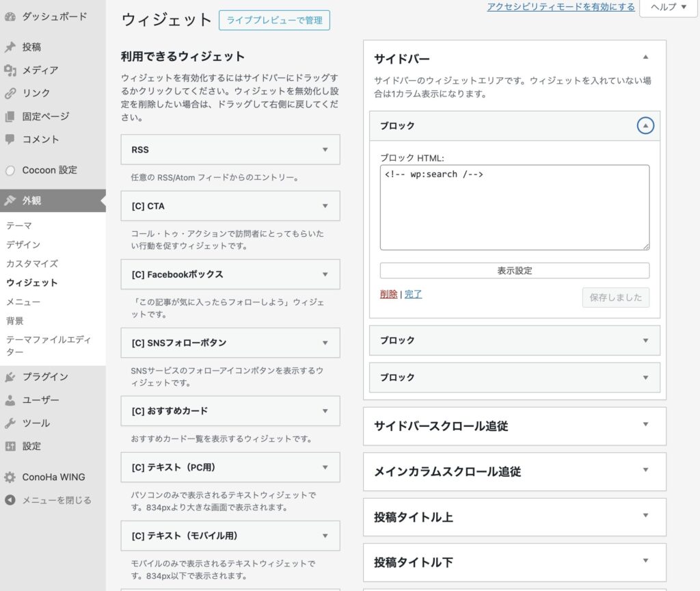The image size is (700, 591).
Task: Click the ConoHa WING gear icon
Action: pos(10,477)
